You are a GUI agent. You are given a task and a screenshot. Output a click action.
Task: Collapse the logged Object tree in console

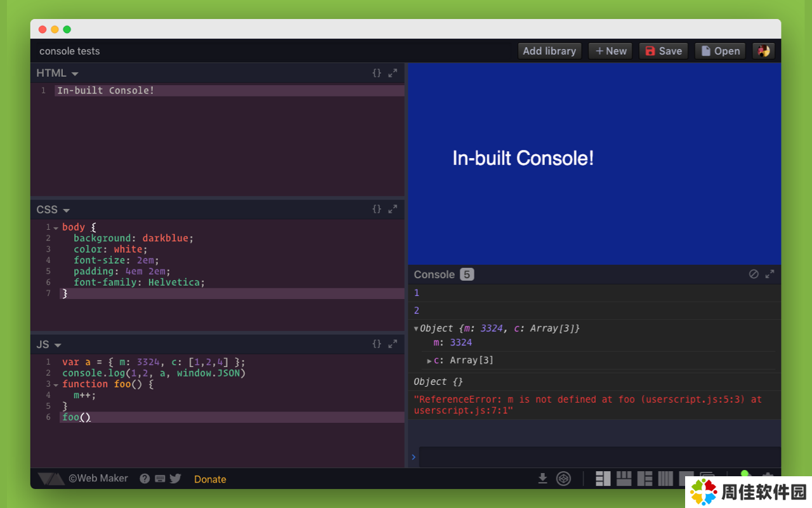point(416,329)
